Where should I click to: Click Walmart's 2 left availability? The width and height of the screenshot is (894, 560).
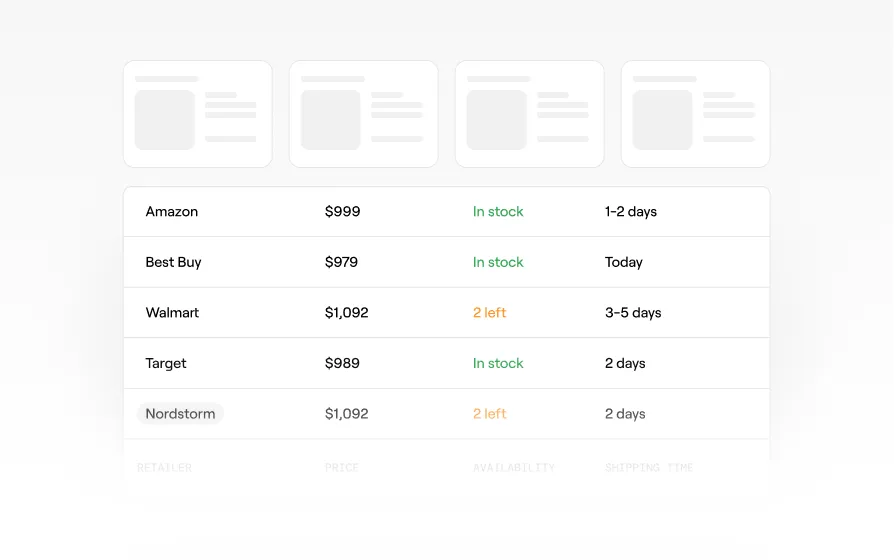pyautogui.click(x=489, y=313)
